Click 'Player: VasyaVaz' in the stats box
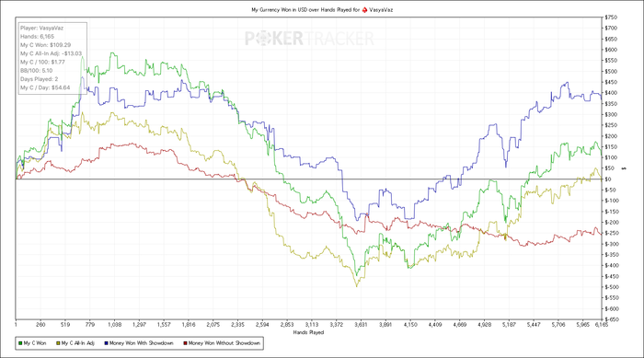 (42, 28)
